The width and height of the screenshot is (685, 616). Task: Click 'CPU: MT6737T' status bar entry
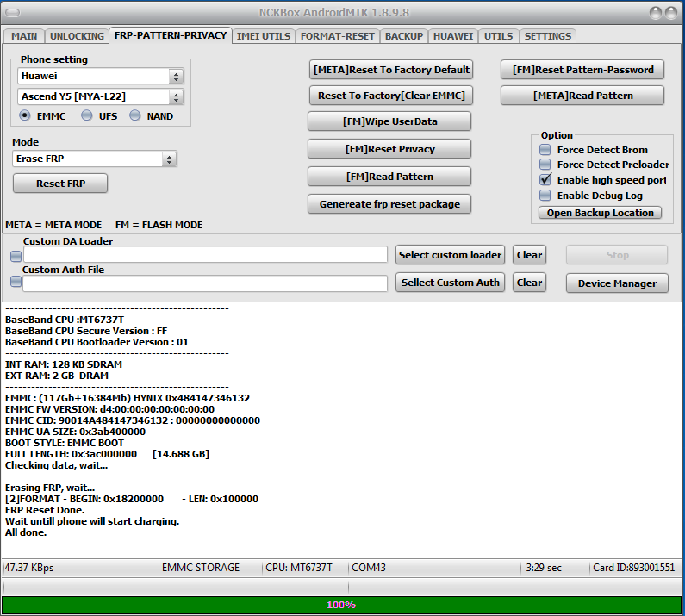tap(299, 568)
